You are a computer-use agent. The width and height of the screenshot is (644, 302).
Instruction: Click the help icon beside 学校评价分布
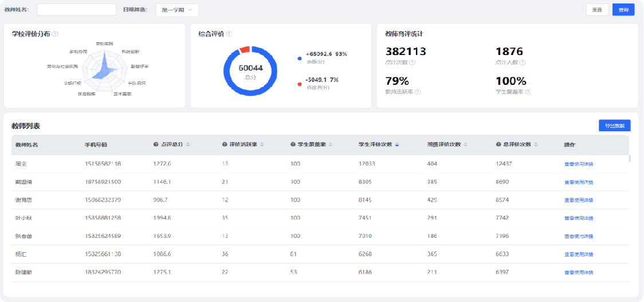click(x=55, y=34)
